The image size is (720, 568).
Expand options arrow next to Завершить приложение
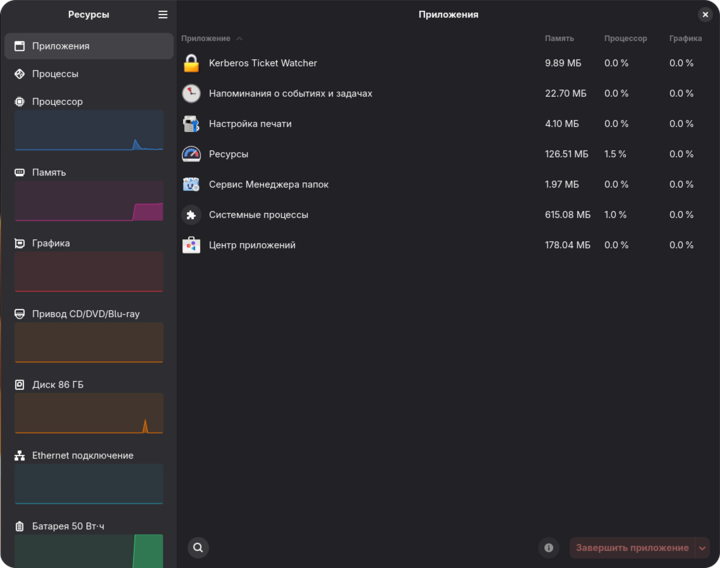702,548
